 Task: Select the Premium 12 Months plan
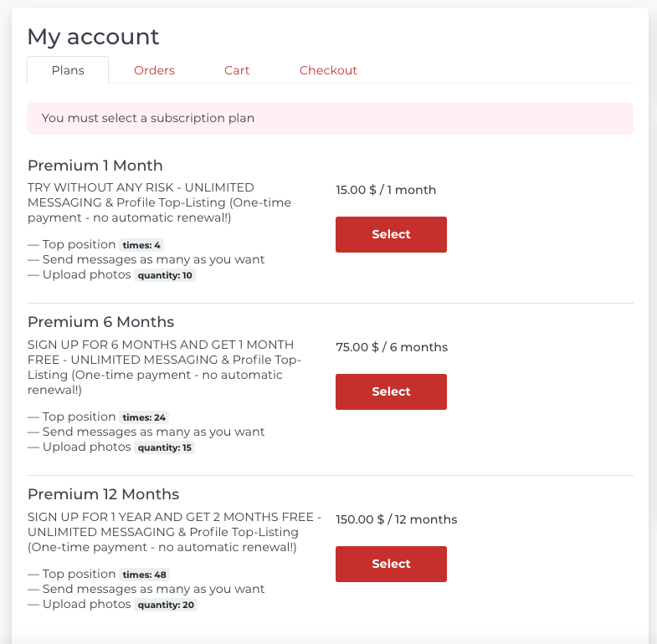tap(391, 564)
